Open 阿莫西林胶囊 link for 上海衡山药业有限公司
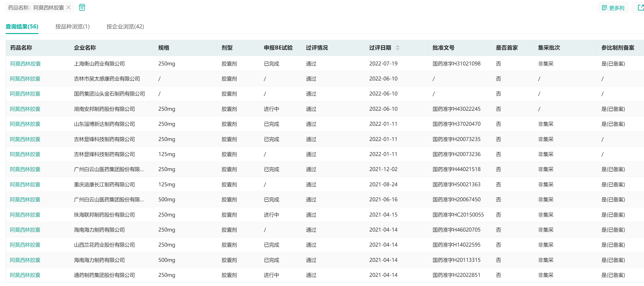 point(26,64)
